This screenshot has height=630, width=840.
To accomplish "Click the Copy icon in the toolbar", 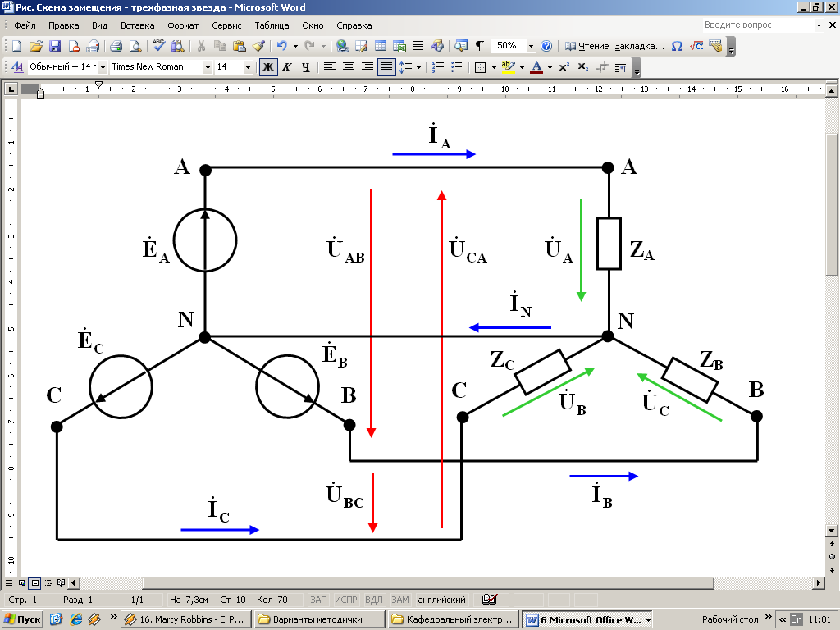I will (x=220, y=46).
